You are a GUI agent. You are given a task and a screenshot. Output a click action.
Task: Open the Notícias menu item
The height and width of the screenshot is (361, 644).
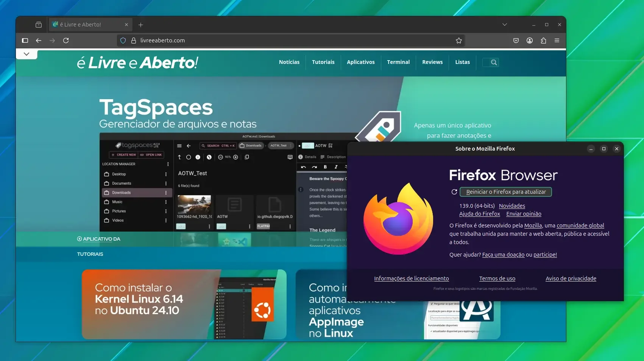pos(289,62)
